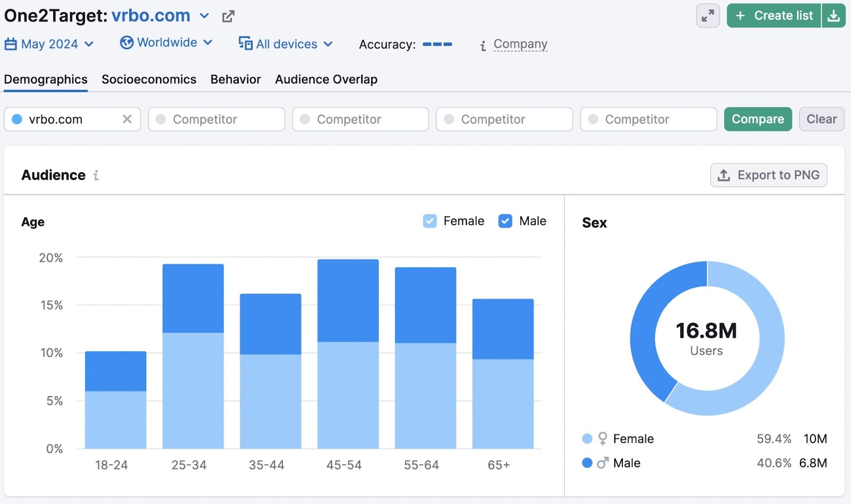The image size is (851, 504).
Task: Click the 55-64 age bar
Action: click(x=425, y=358)
